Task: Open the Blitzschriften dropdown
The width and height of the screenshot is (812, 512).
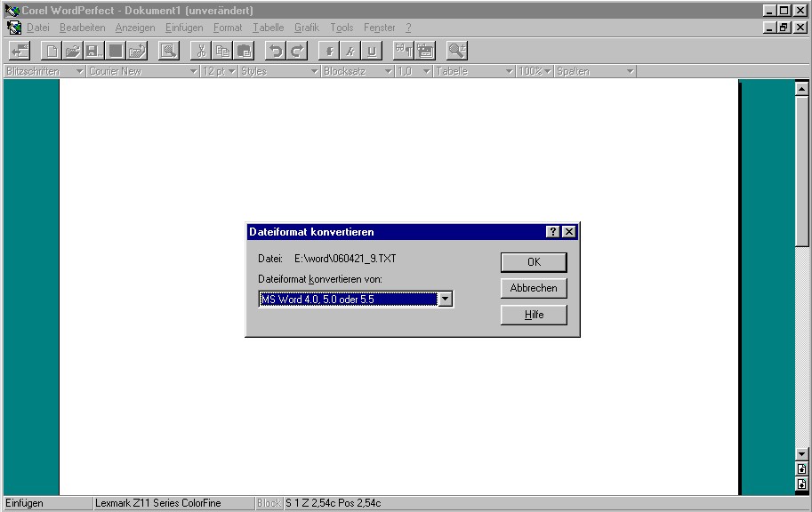Action: (x=79, y=71)
